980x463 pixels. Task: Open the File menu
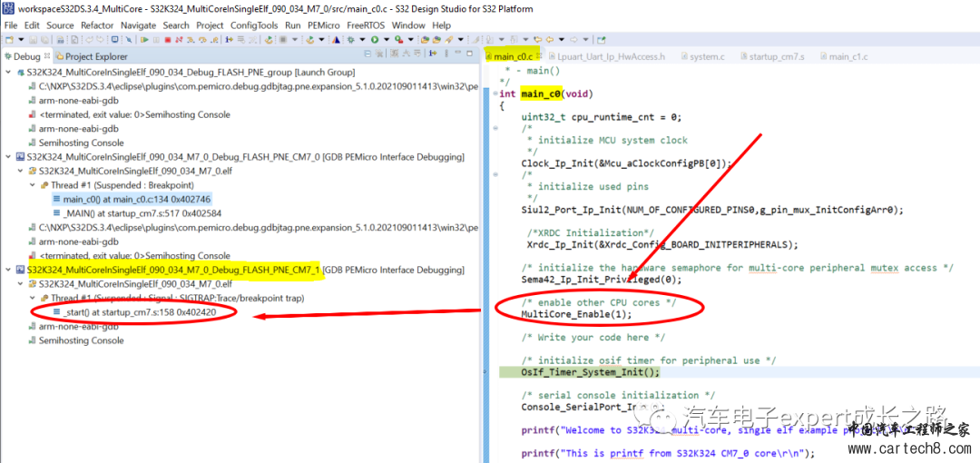pyautogui.click(x=11, y=25)
